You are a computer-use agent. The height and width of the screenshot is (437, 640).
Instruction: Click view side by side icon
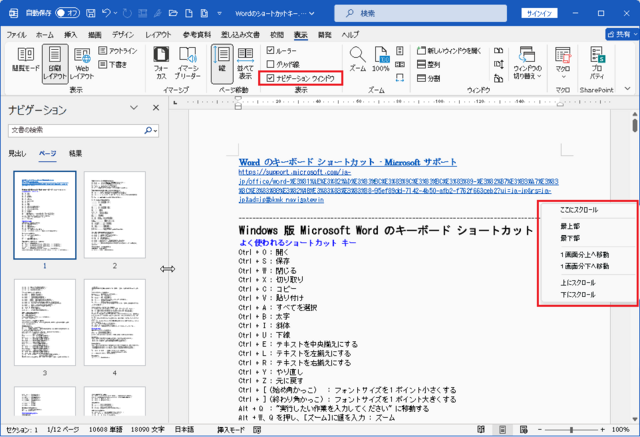click(x=498, y=51)
